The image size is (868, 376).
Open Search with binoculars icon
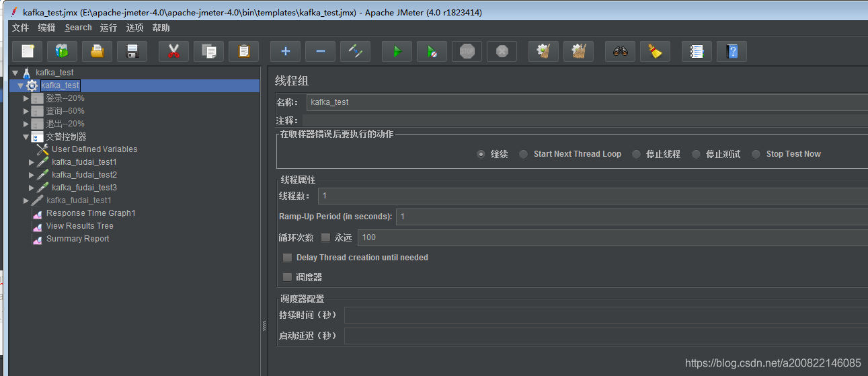(x=621, y=51)
